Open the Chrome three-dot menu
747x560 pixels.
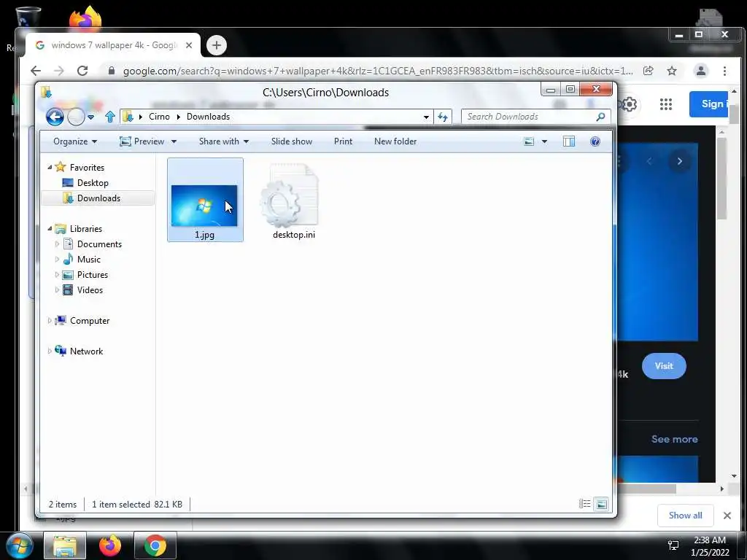(x=724, y=71)
